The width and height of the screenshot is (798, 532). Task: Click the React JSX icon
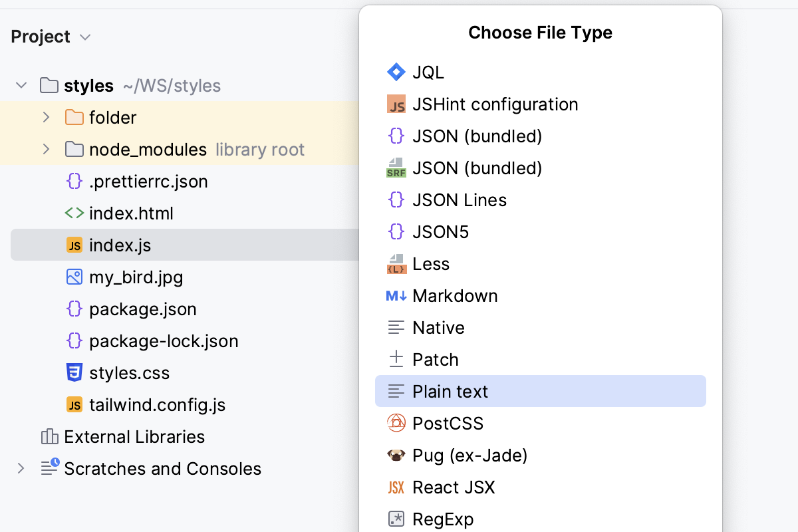[x=396, y=487]
